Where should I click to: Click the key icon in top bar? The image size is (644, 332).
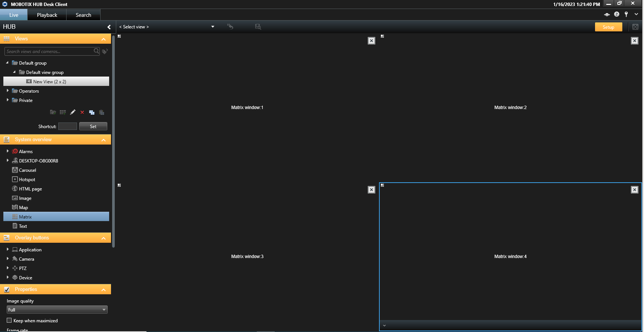pyautogui.click(x=626, y=15)
